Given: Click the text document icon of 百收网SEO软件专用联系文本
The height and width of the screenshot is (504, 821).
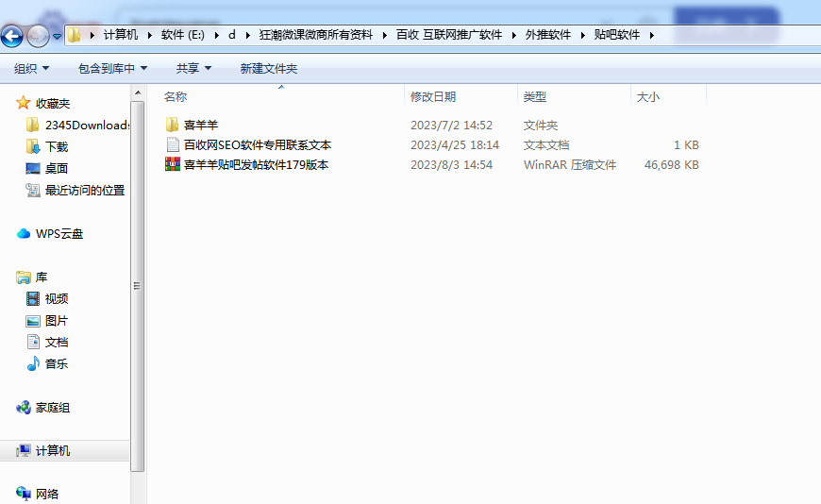Looking at the screenshot, I should pos(173,144).
